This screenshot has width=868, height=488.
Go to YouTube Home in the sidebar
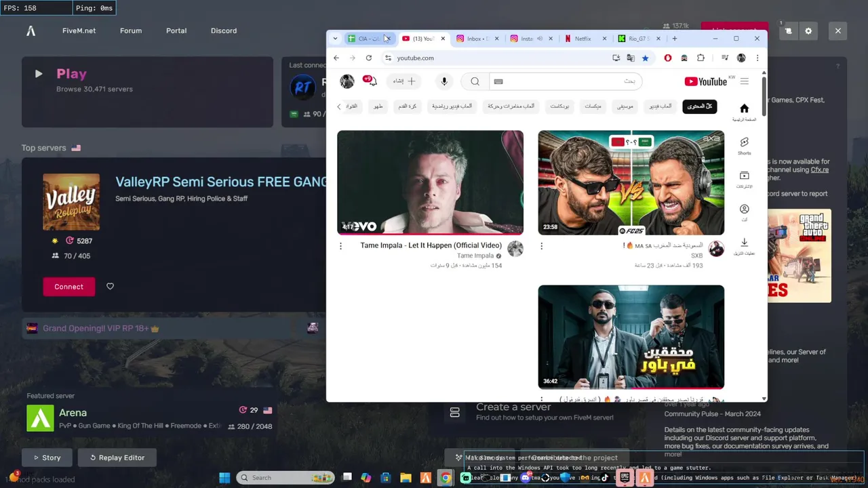pos(744,113)
